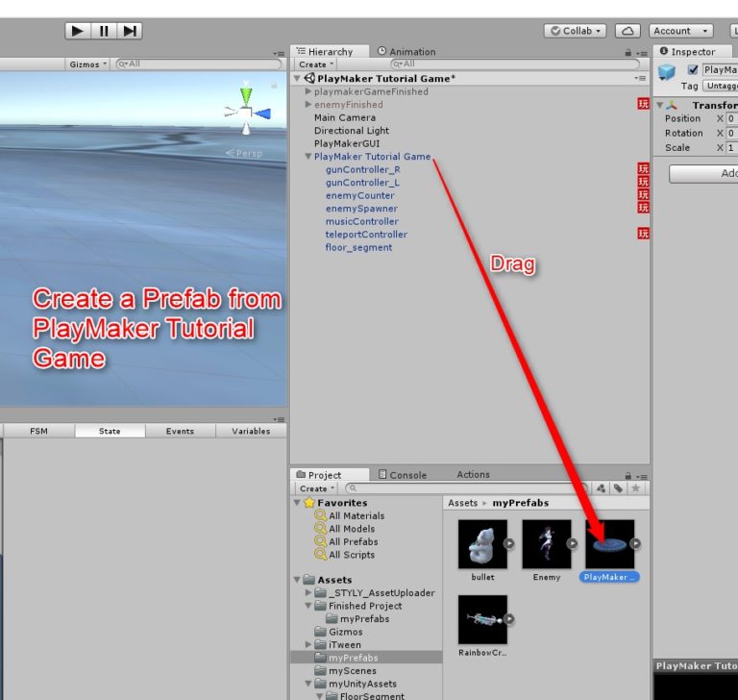The height and width of the screenshot is (700, 738).
Task: Click the Position X field
Action: click(731, 118)
